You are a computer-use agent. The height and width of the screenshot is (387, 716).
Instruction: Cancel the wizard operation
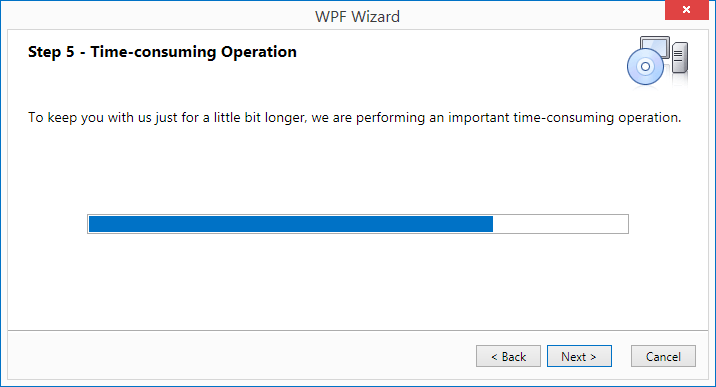pyautogui.click(x=663, y=356)
